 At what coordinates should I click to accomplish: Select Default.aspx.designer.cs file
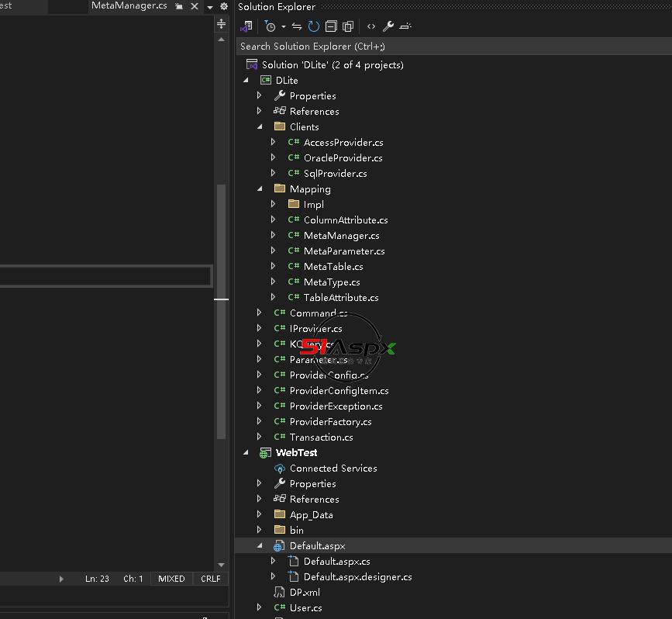357,576
